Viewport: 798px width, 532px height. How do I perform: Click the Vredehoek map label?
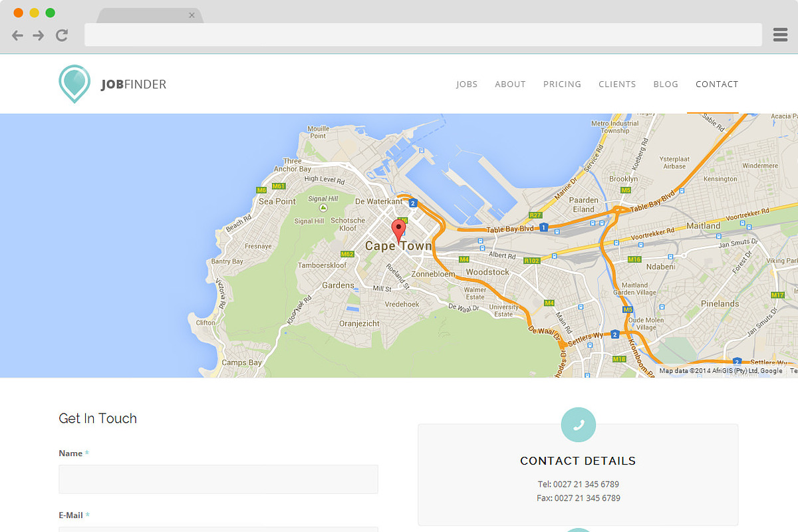[x=402, y=304]
